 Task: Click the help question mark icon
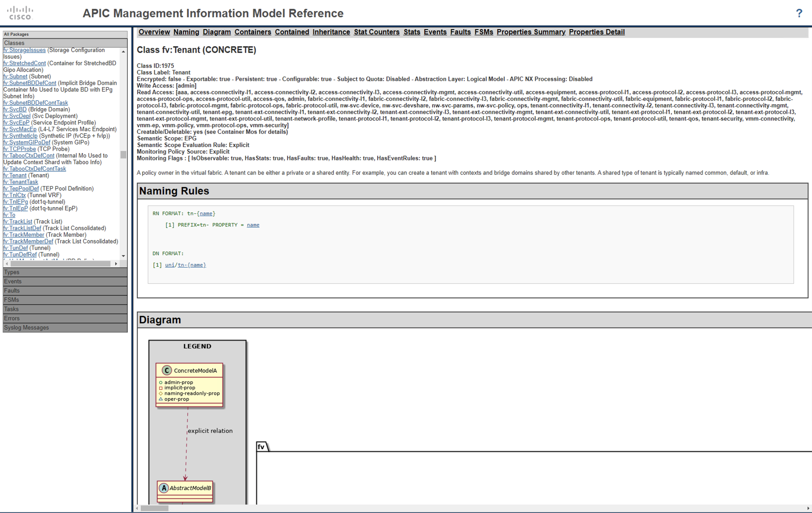point(799,13)
